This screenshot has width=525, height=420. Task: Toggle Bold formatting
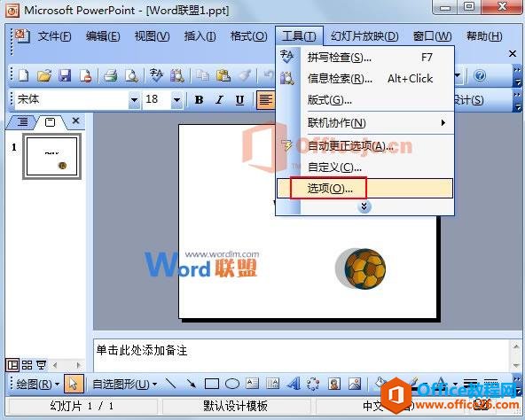(199, 100)
